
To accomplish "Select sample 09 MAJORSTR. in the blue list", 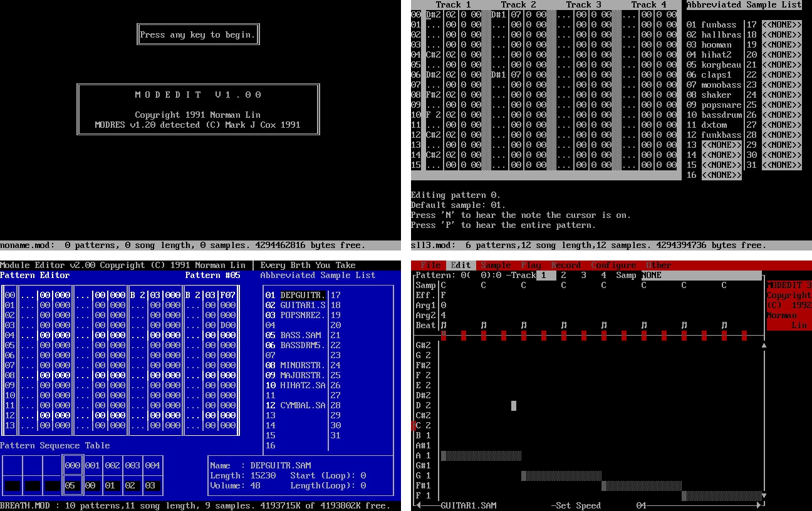I will (296, 375).
